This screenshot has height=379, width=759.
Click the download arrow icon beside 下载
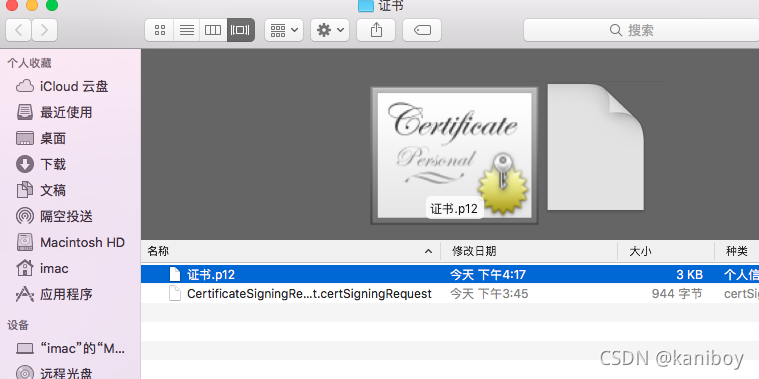pyautogui.click(x=25, y=164)
